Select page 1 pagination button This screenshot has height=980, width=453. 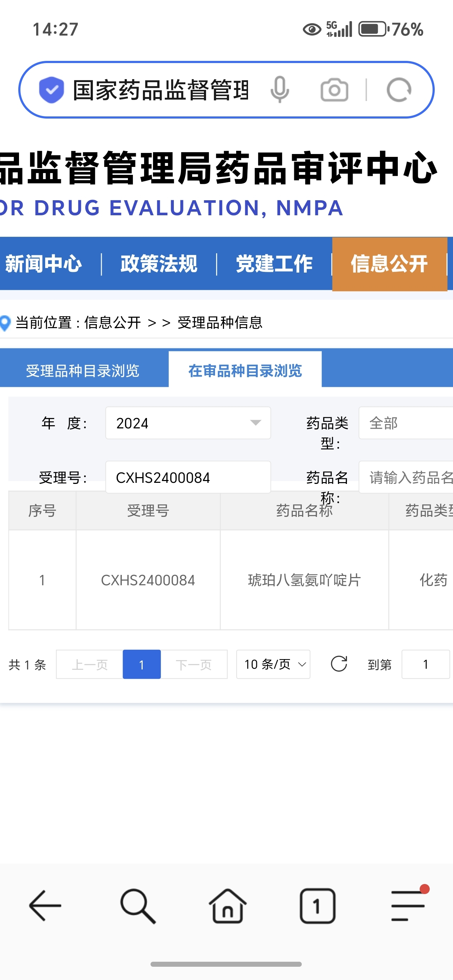tap(142, 664)
